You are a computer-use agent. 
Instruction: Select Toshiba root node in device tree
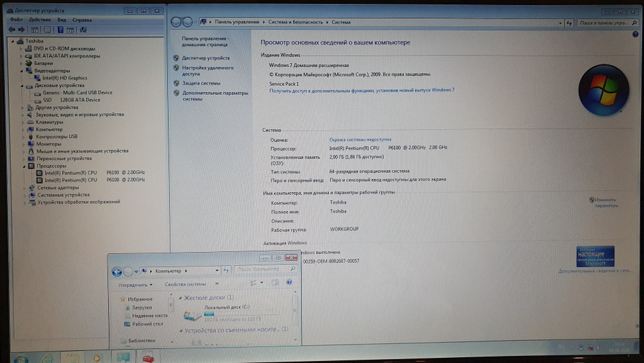[x=30, y=41]
